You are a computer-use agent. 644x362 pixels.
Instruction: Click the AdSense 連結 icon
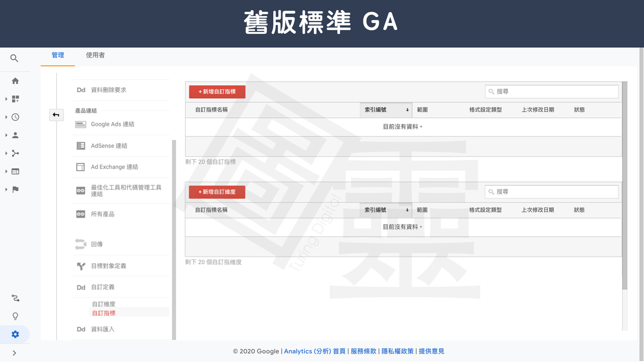click(x=80, y=145)
